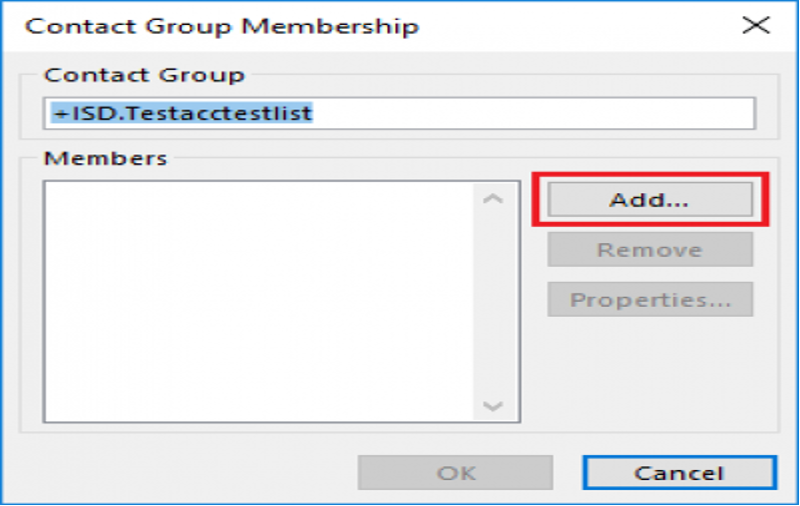Image resolution: width=800 pixels, height=506 pixels.
Task: Click the Members section label
Action: [x=106, y=158]
